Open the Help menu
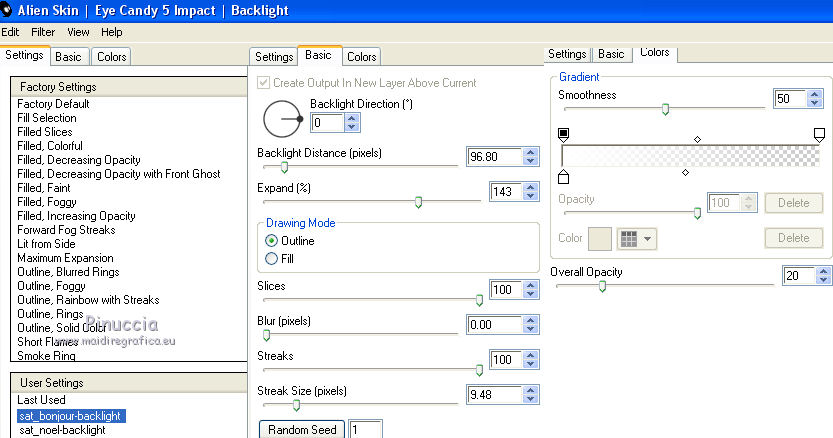 pos(112,32)
